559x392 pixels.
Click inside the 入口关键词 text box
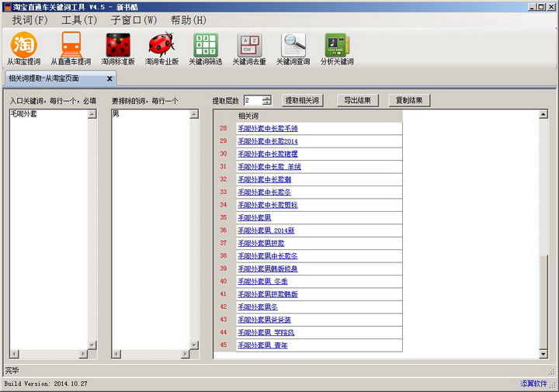tap(49, 230)
